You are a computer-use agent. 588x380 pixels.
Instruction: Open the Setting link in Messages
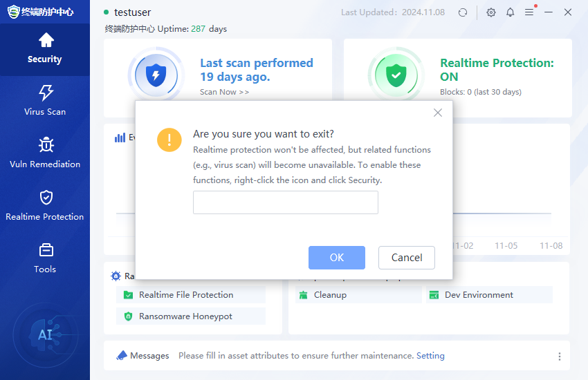[430, 356]
